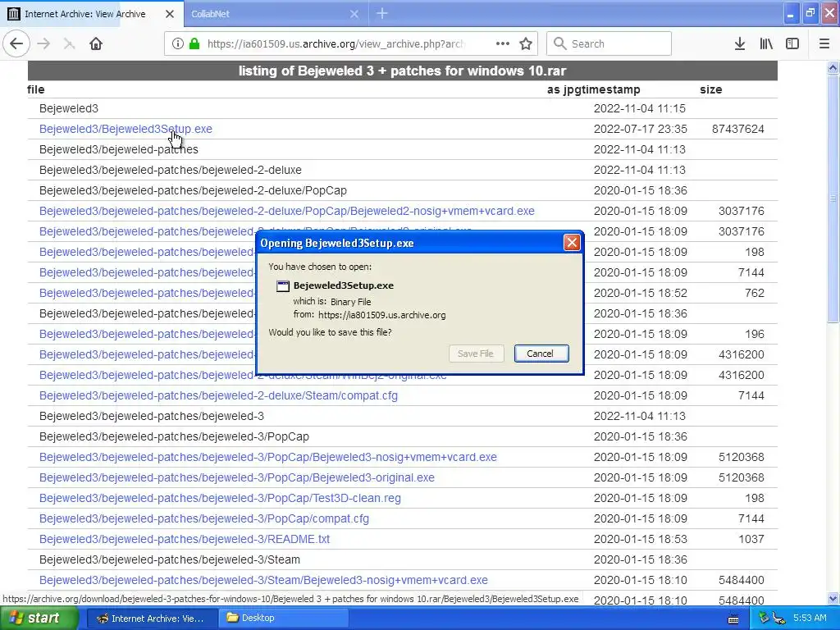Click the Save File button
Viewport: 840px width, 630px height.
click(x=476, y=354)
